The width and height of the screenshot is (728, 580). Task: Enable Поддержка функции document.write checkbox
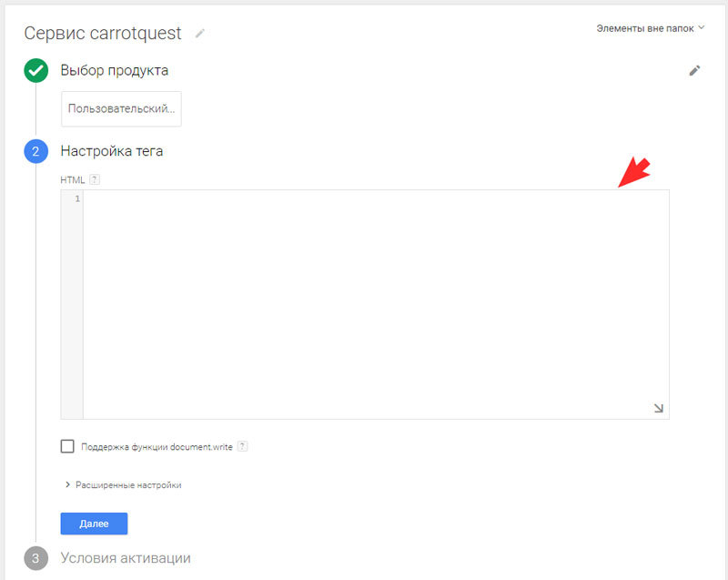[67, 446]
